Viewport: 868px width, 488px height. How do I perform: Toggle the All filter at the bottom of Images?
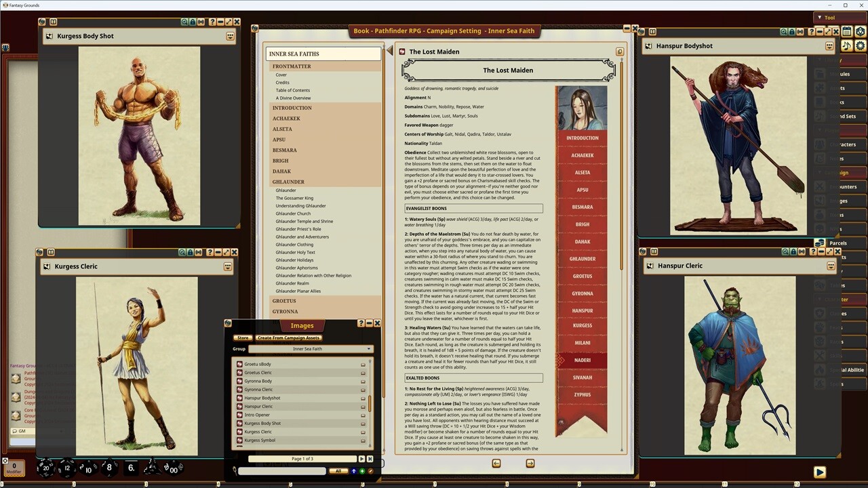[x=338, y=470]
